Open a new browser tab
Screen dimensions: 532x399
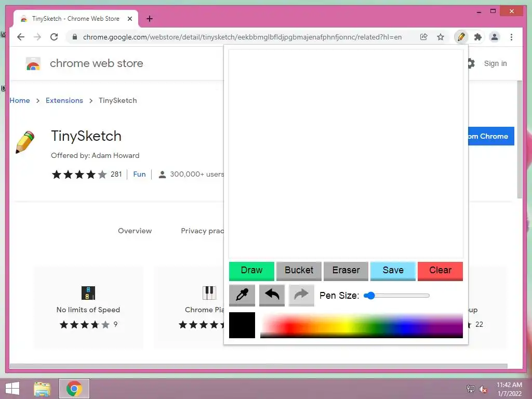(150, 19)
